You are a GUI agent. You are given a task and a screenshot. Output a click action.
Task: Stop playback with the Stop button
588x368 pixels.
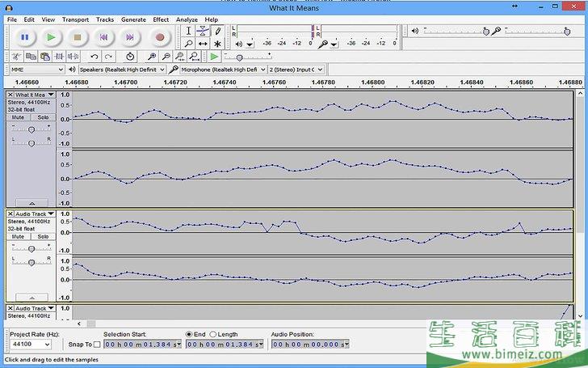click(78, 37)
